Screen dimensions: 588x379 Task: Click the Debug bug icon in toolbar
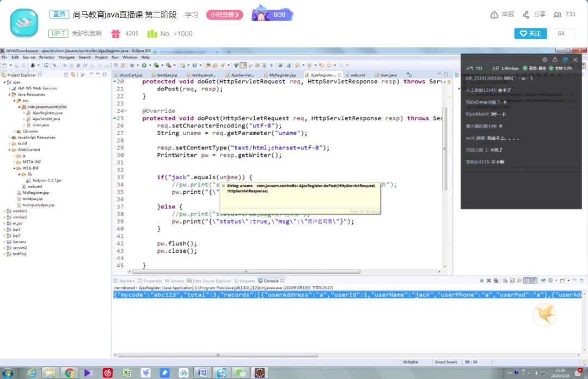click(132, 65)
